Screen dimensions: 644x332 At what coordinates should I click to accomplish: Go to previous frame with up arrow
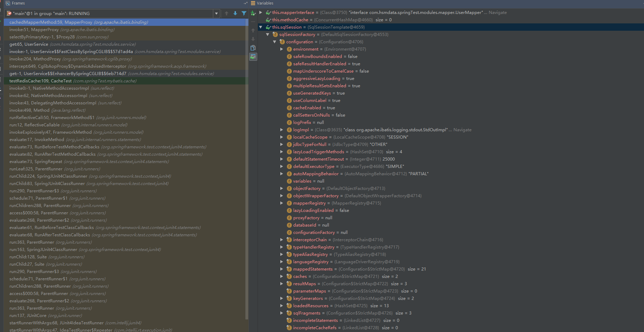227,13
